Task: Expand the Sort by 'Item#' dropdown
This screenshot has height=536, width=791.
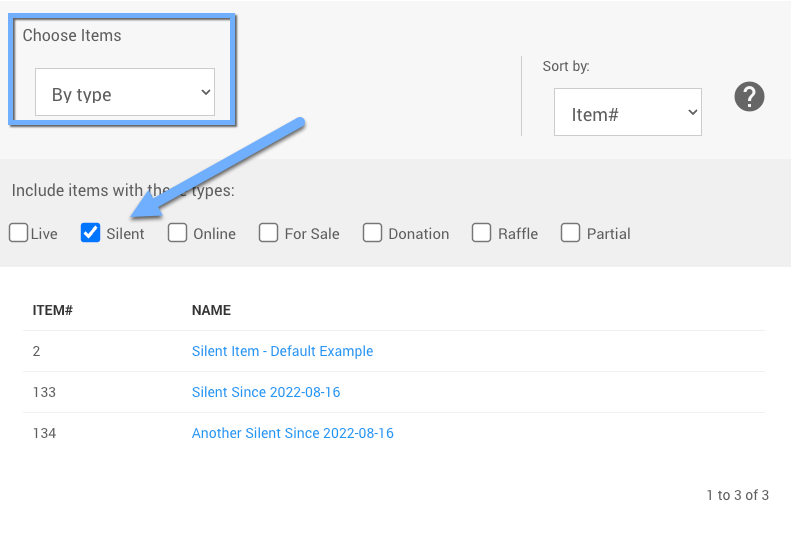Action: pyautogui.click(x=627, y=113)
